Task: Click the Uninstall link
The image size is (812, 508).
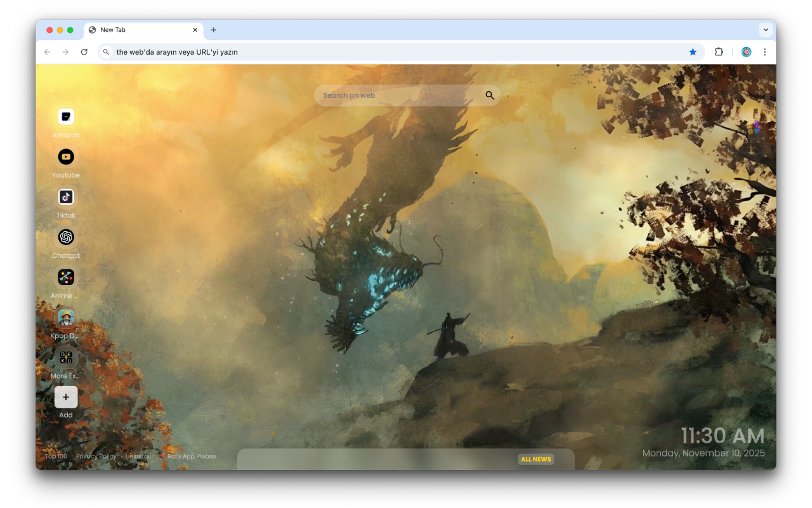Action: click(x=138, y=456)
